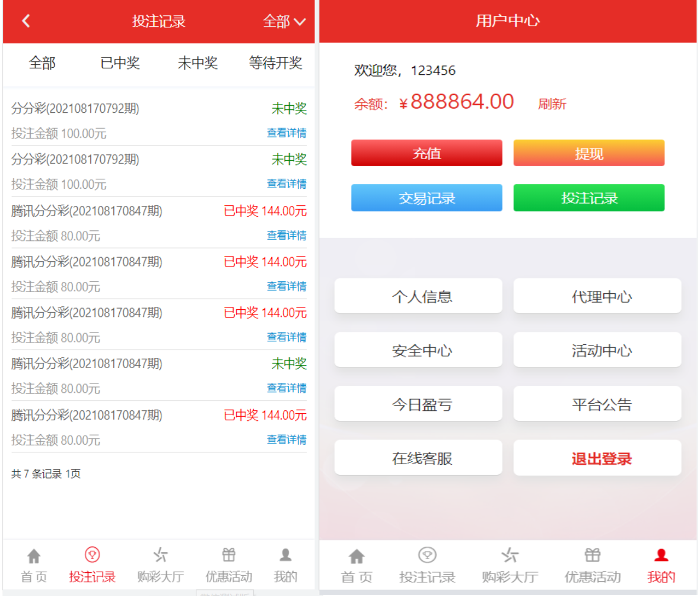Tap person 我的 icon in left bottom bar
Image resolution: width=700 pixels, height=596 pixels.
(x=285, y=556)
